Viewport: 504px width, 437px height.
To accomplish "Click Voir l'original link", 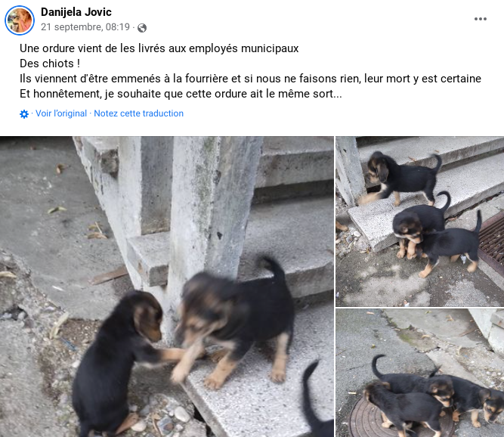I will 61,113.
